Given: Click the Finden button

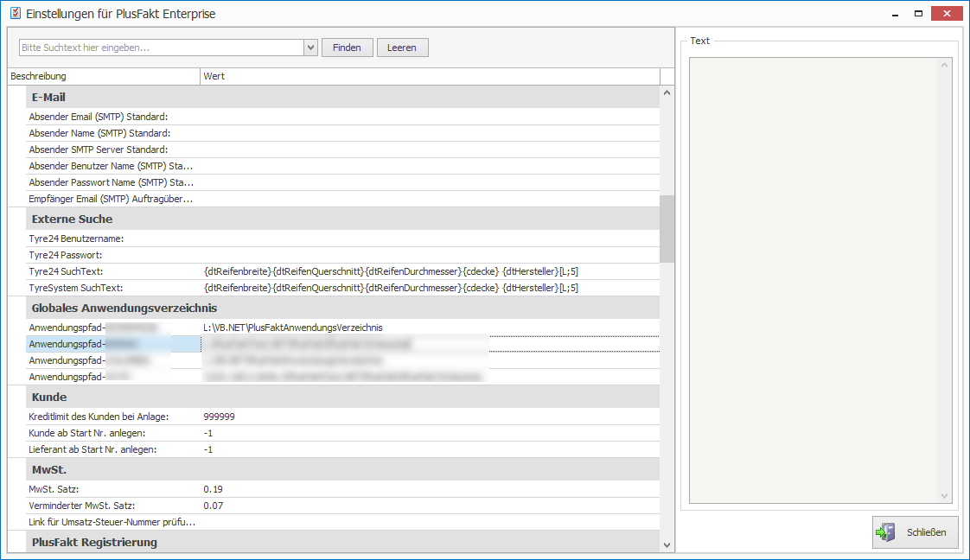Looking at the screenshot, I should [347, 48].
